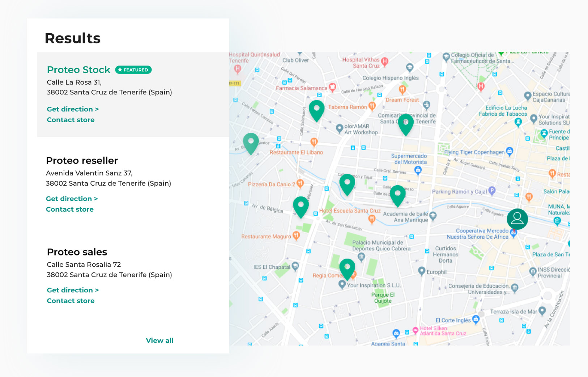Select faded green pin near Av. Buenos Aires
The height and width of the screenshot is (377, 588).
[251, 143]
